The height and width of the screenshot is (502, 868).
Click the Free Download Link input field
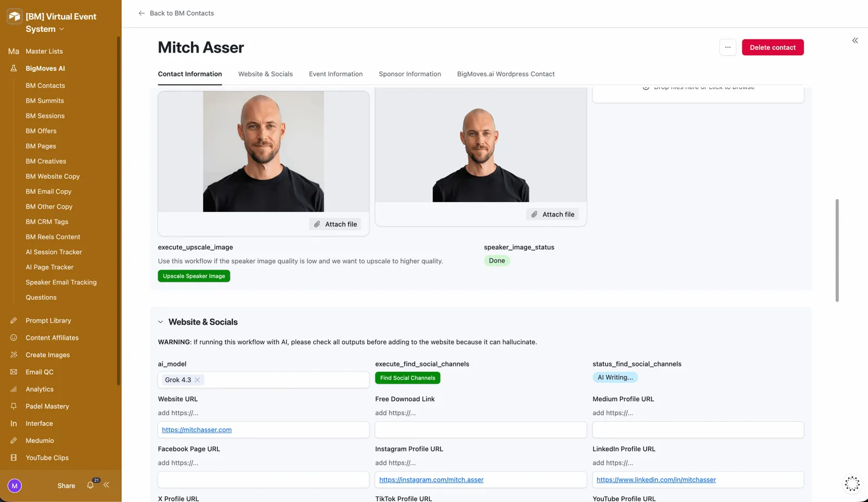(481, 430)
